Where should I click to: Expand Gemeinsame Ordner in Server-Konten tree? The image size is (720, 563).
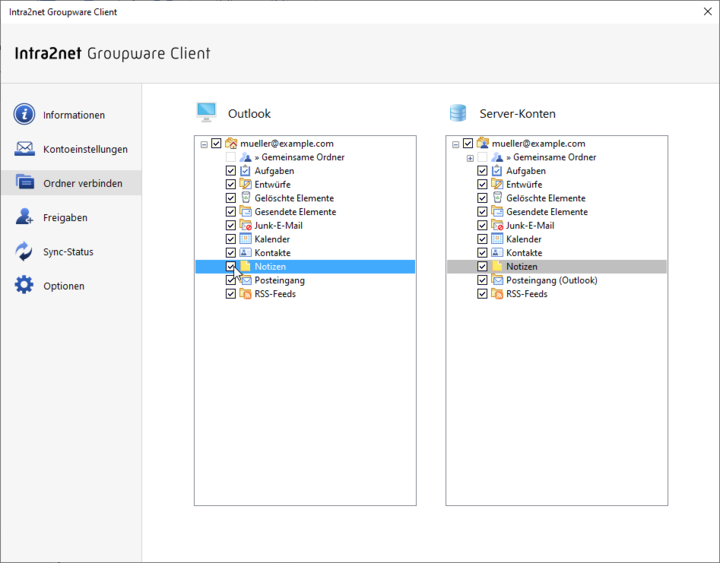pos(470,158)
